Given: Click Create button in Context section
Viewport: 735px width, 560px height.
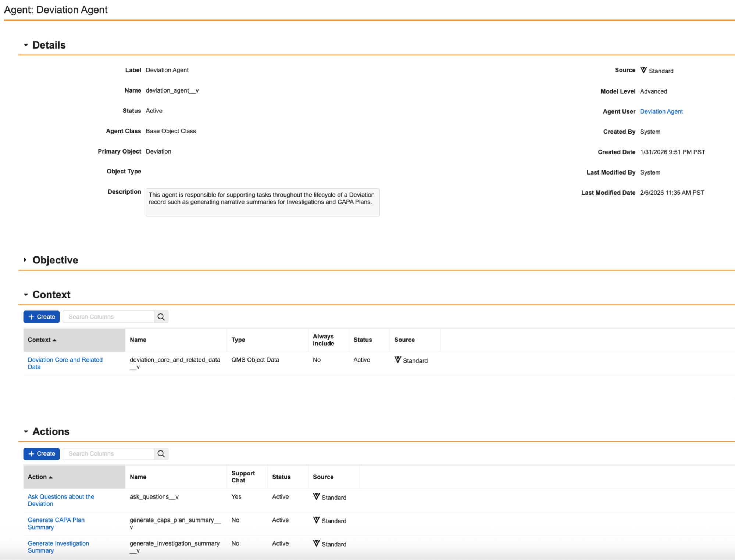Looking at the screenshot, I should click(x=42, y=317).
